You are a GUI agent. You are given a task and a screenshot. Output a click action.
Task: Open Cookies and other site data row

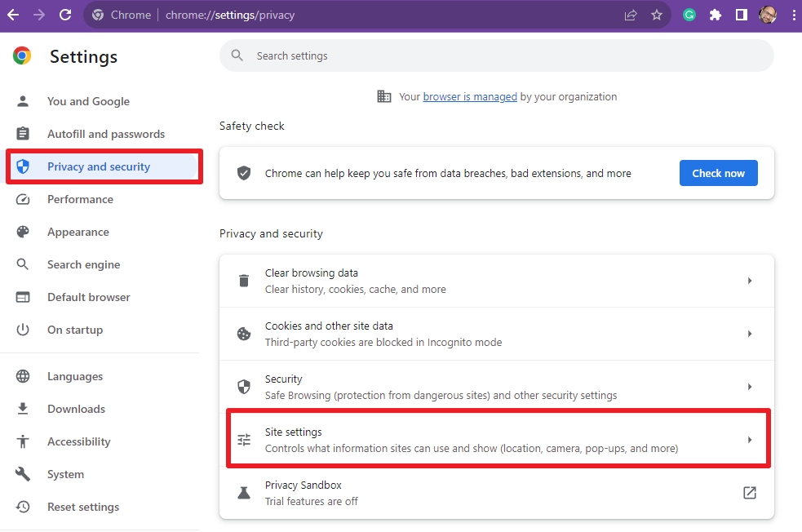click(x=497, y=334)
